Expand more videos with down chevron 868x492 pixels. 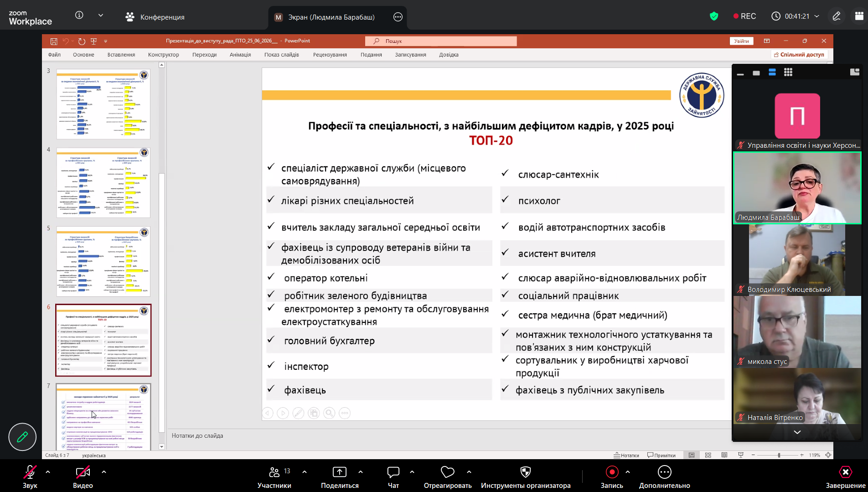pos(797,432)
